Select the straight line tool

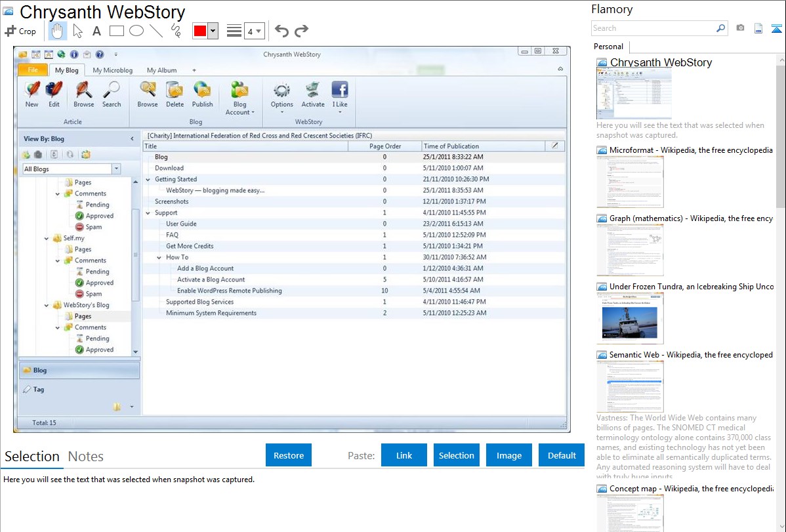[156, 31]
